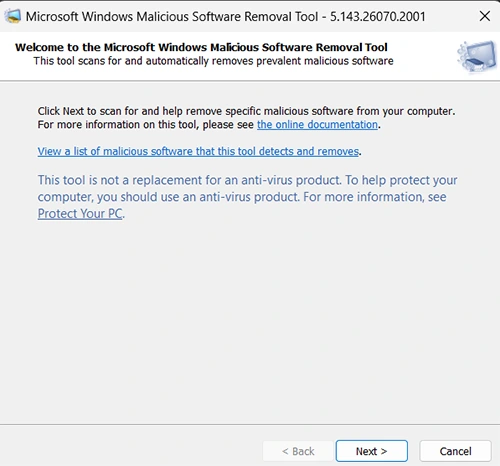The height and width of the screenshot is (466, 500).
Task: Close the Malicious Software Removal Tool window
Action: click(x=484, y=16)
